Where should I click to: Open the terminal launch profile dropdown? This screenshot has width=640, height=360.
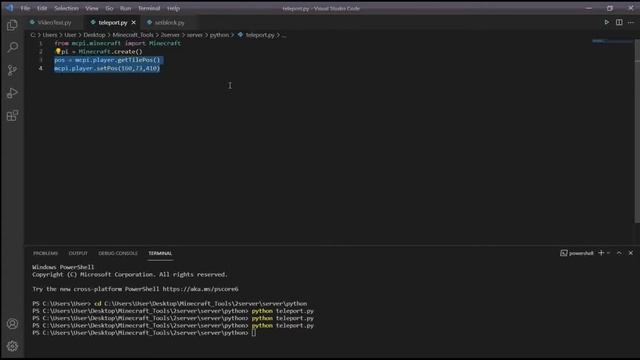[609, 253]
